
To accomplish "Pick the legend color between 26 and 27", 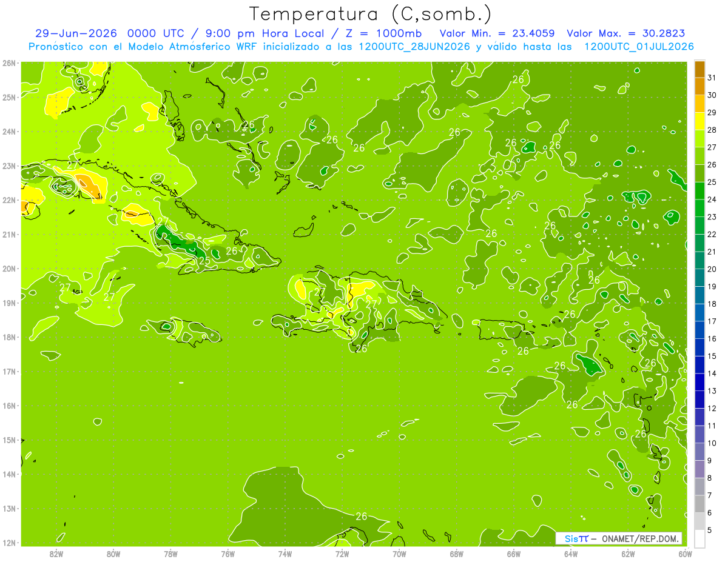I will pyautogui.click(x=699, y=156).
